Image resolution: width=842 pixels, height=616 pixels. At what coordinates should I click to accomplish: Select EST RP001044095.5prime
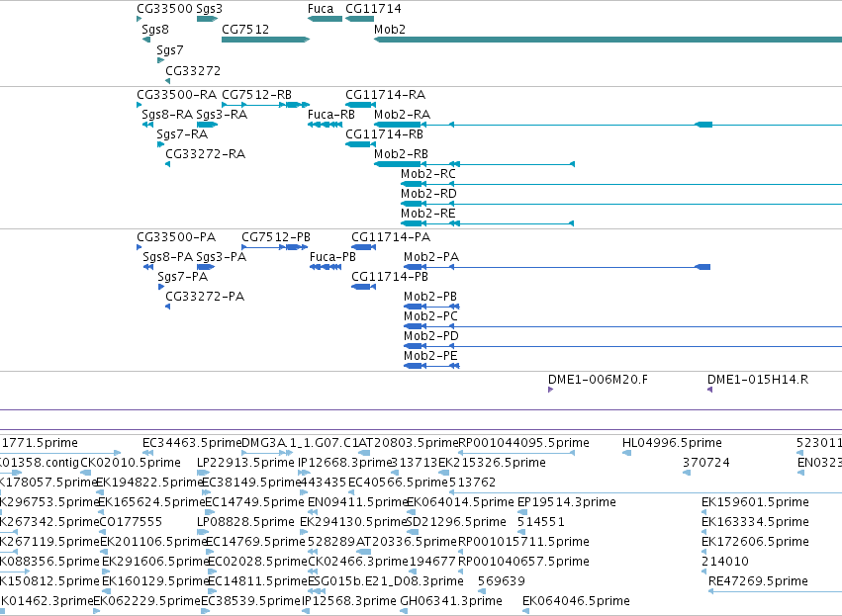(x=523, y=444)
